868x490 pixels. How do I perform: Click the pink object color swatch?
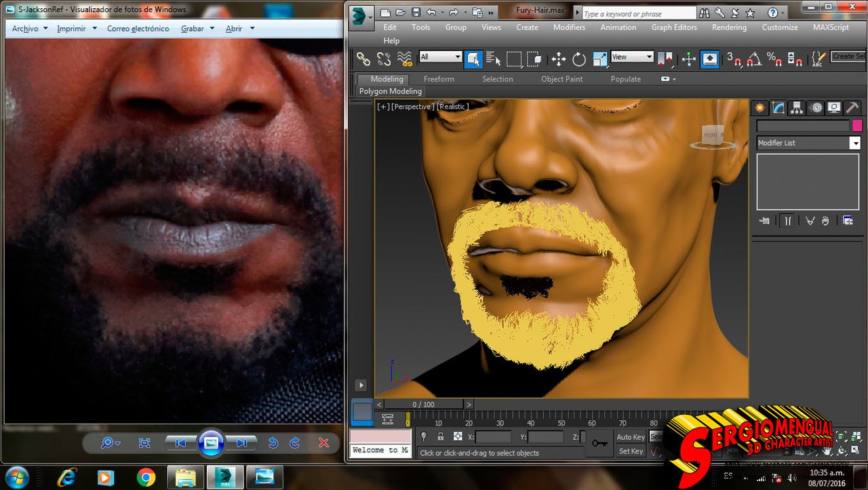click(857, 125)
